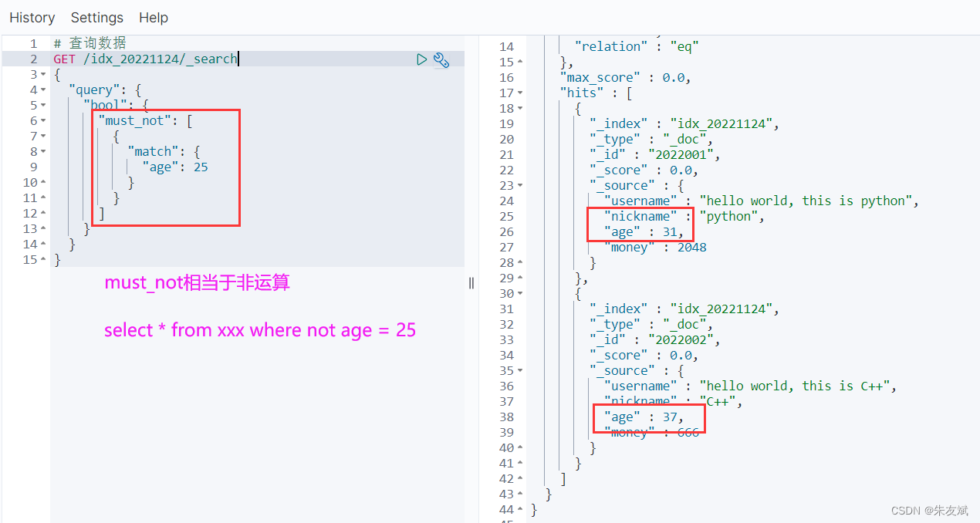Click fold marker at response line 44
This screenshot has height=523, width=980.
[x=520, y=510]
